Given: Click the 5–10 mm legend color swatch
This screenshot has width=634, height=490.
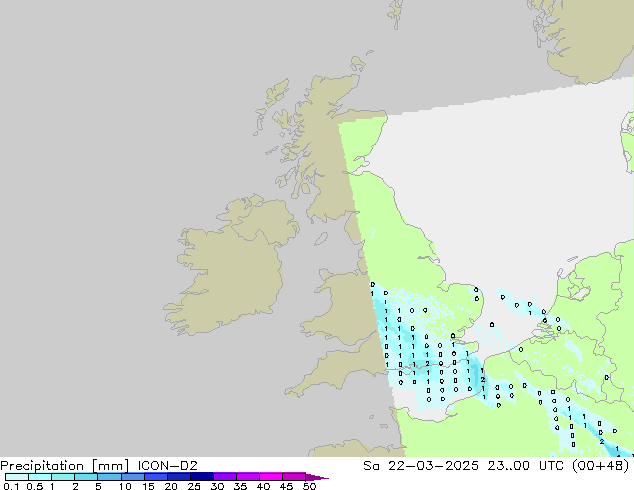Looking at the screenshot, I should [x=109, y=477].
